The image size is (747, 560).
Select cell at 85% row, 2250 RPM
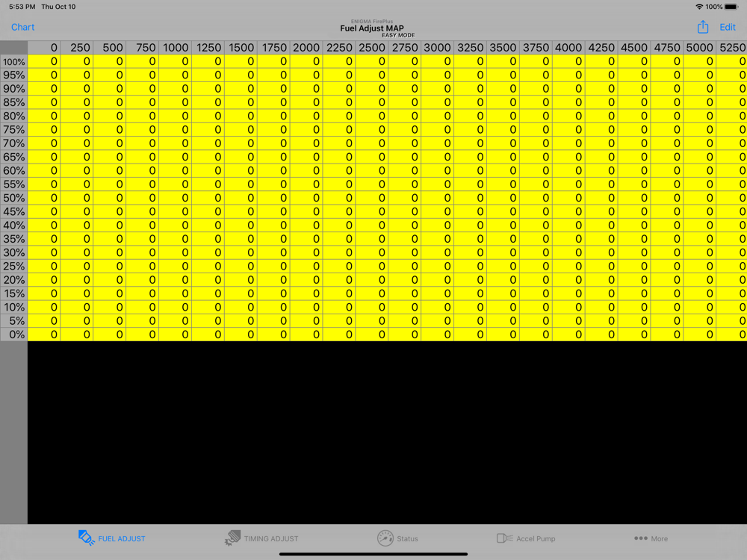pyautogui.click(x=339, y=102)
